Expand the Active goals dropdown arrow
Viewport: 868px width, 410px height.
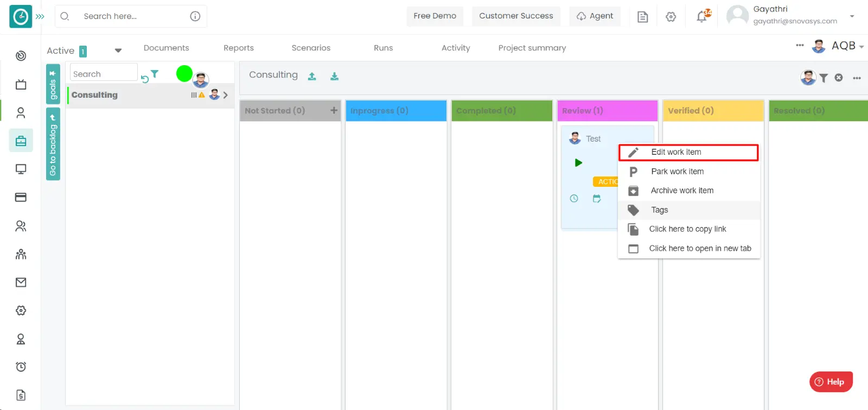(x=118, y=51)
